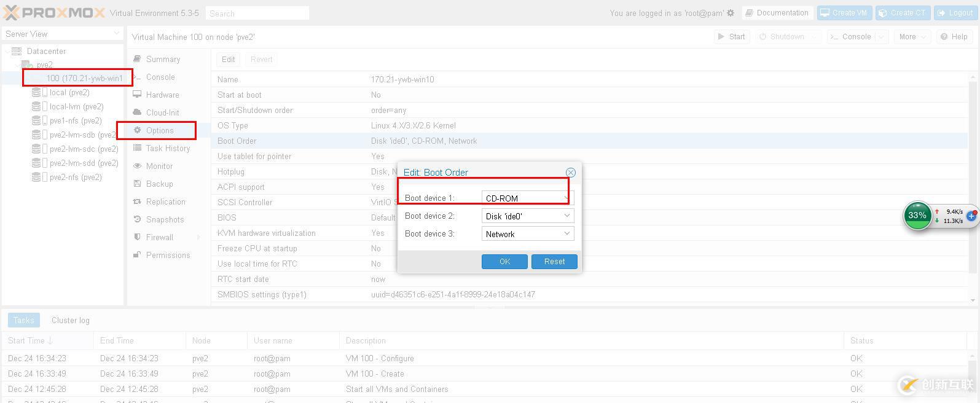Select the pve2 node
Screen dimensions: 980x403
(44, 65)
